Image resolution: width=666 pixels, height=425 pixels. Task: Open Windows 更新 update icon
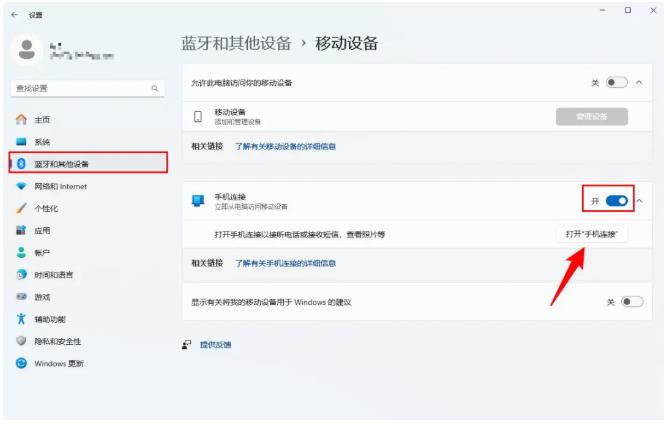21,363
